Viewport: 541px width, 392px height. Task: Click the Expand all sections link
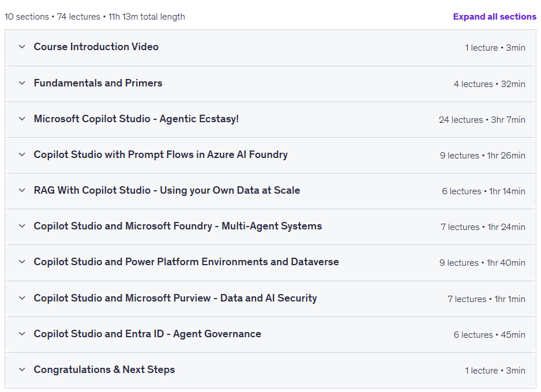494,17
